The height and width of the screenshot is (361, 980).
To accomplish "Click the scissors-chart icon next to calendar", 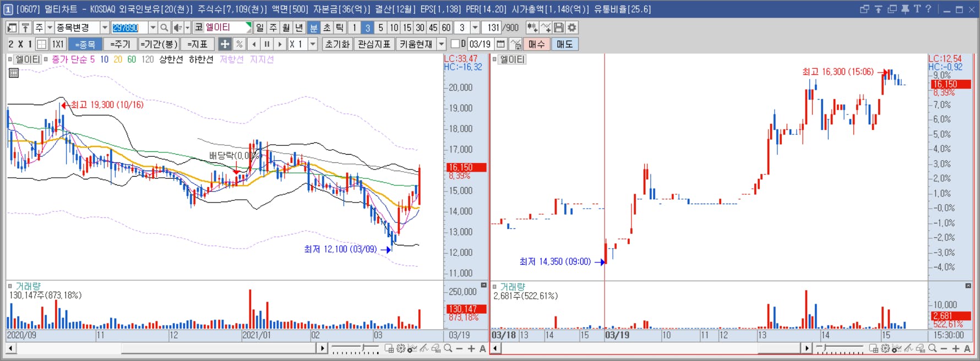I will click(x=515, y=44).
